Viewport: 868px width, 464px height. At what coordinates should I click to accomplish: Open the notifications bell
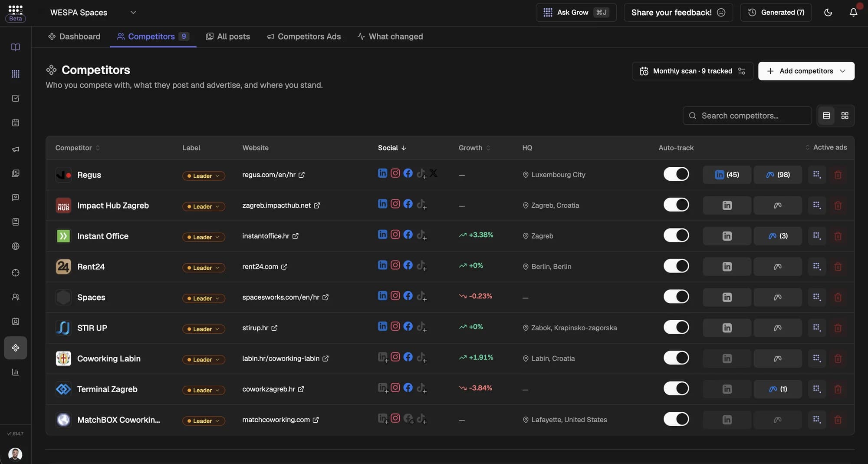click(853, 12)
